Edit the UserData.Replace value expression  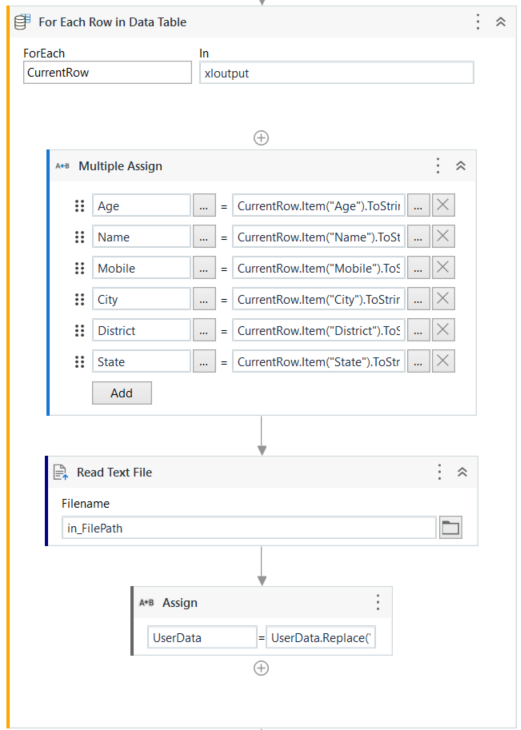(x=321, y=637)
